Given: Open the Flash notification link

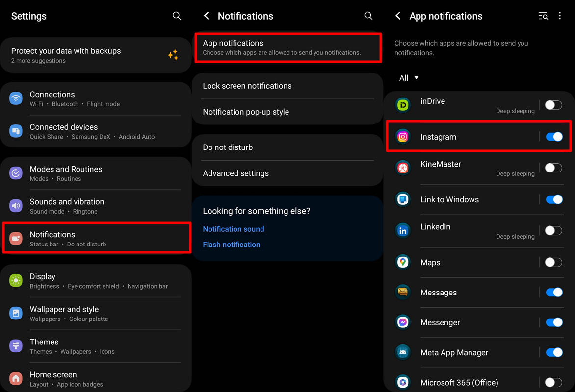Looking at the screenshot, I should (232, 245).
